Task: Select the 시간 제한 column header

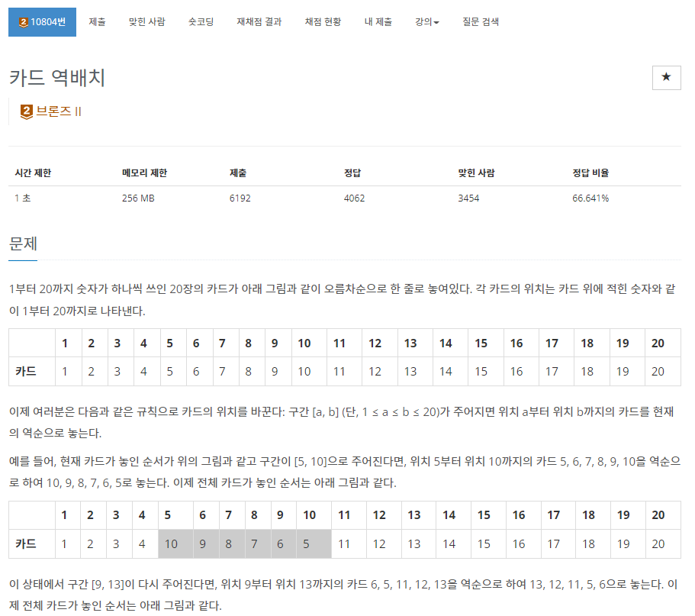Action: tap(34, 173)
